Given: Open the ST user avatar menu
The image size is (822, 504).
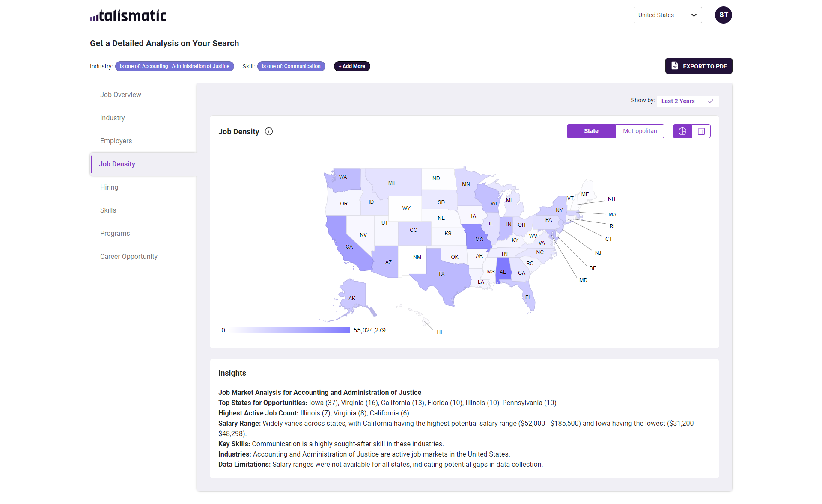Looking at the screenshot, I should 723,15.
